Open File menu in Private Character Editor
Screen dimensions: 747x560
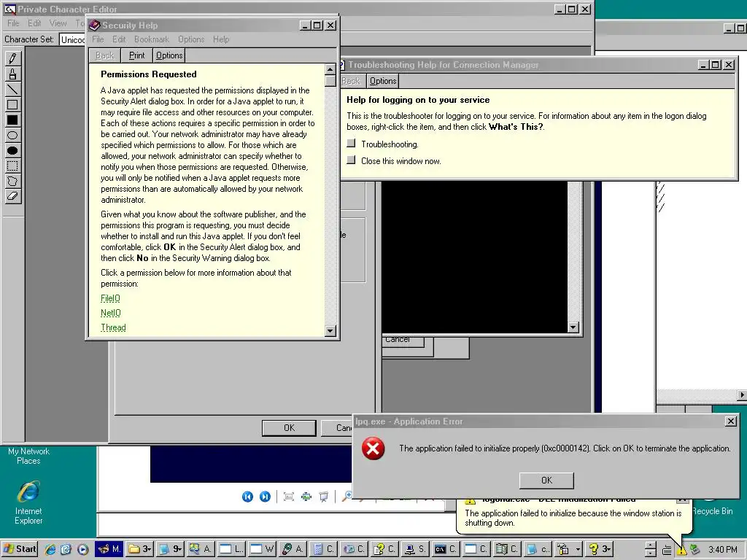click(x=13, y=23)
